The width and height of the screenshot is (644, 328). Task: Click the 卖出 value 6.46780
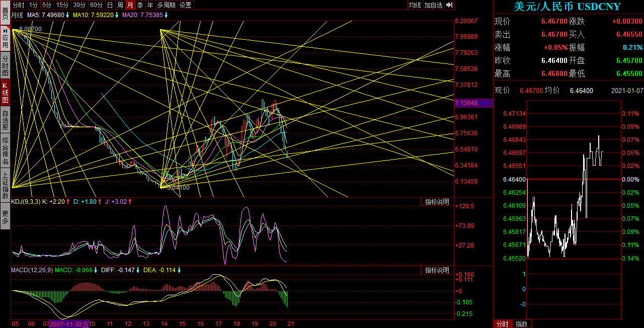pyautogui.click(x=554, y=34)
